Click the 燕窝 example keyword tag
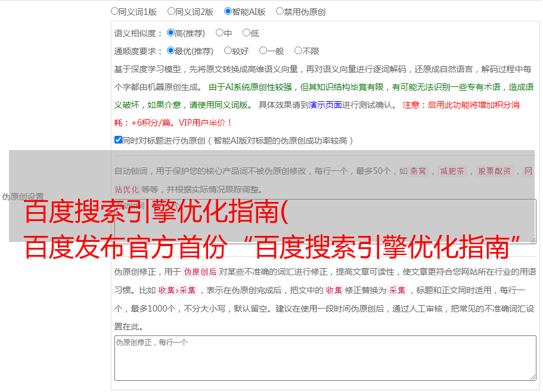 [418, 171]
